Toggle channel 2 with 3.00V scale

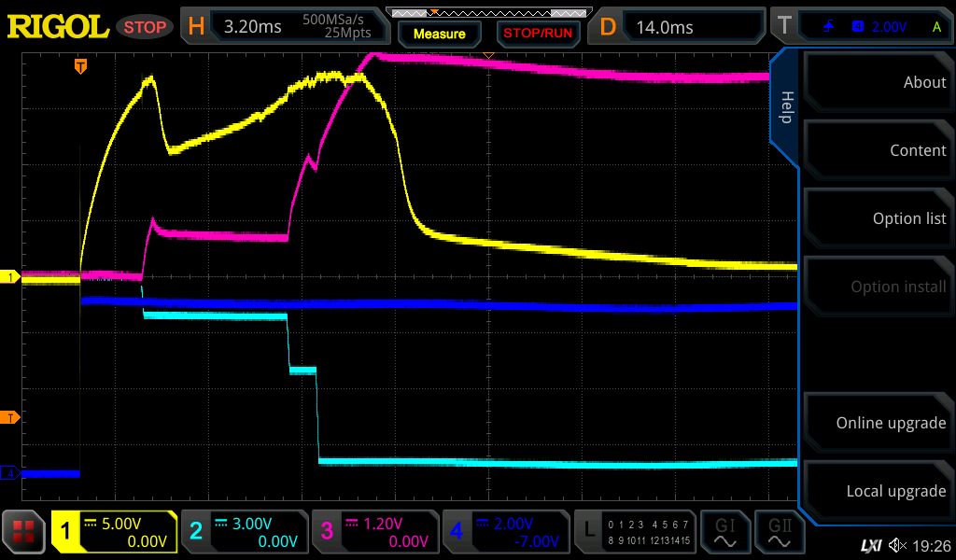[x=245, y=532]
